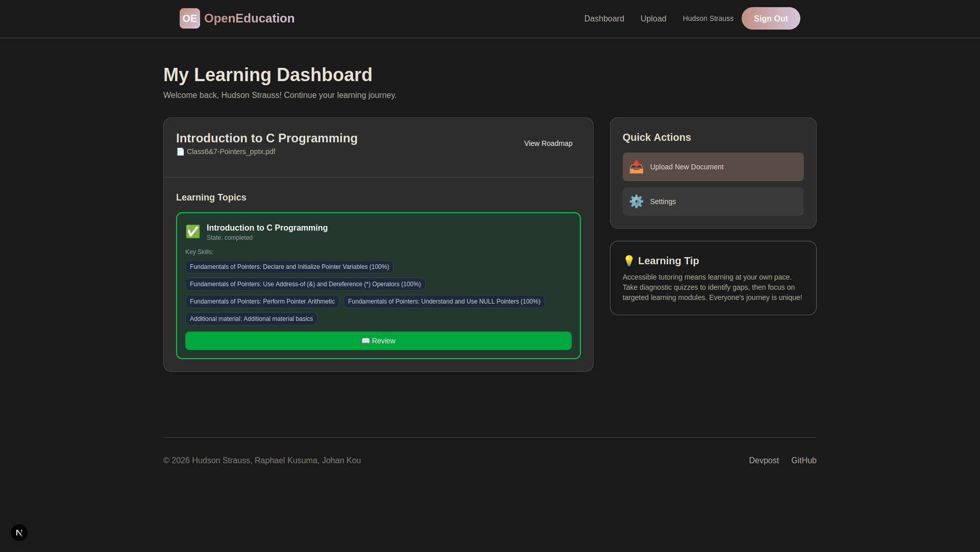Select the NULL Pointers skill tag
The image size is (980, 552).
444,302
